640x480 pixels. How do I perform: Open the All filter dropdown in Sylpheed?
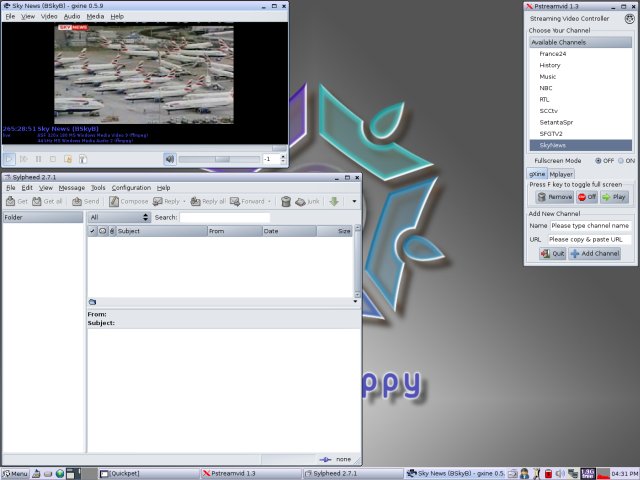119,217
